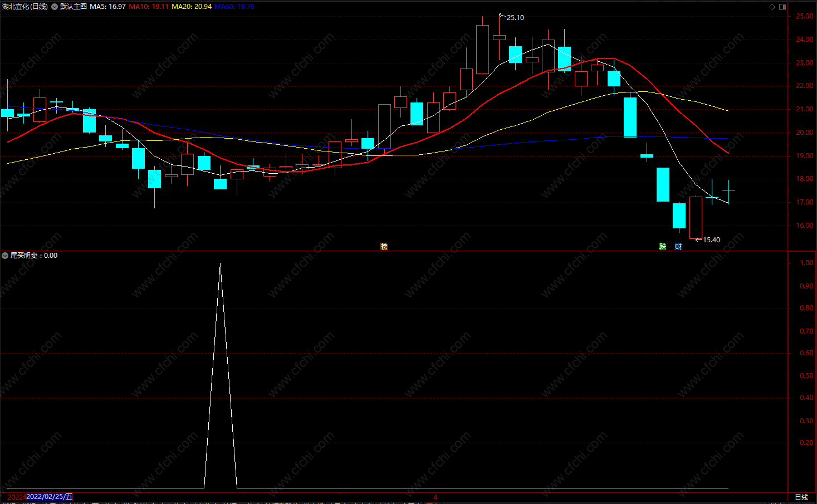
Task: Click the 20.00 price axis label
Action: pos(804,133)
